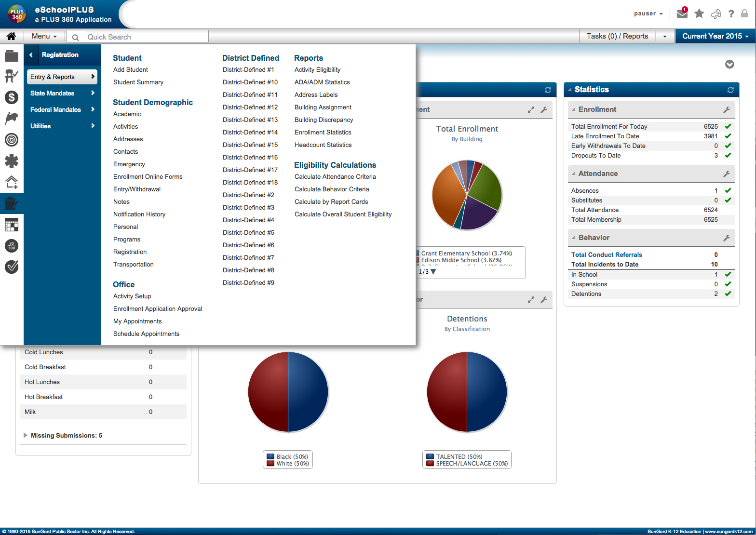Click the favorites star icon
This screenshot has width=756, height=535.
(x=699, y=13)
